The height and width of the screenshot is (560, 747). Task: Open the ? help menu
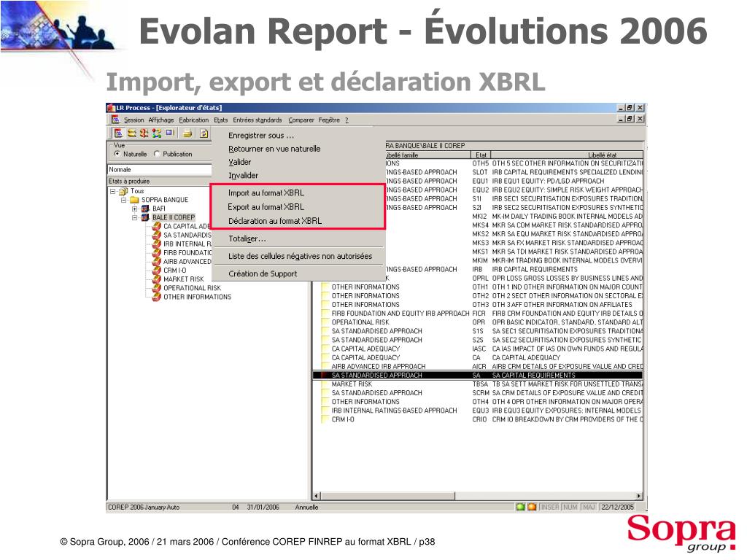(347, 120)
